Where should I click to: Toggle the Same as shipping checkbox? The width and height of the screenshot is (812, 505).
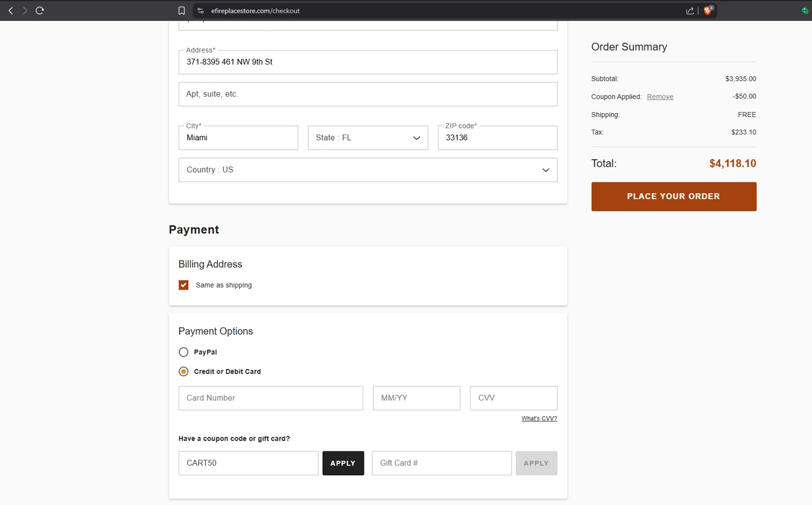(184, 285)
